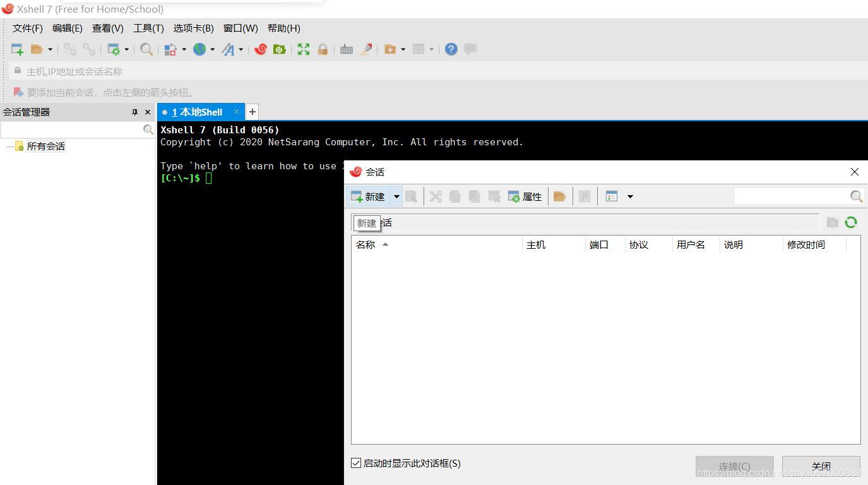Screen dimensions: 868x485
Task: Expand the 新建 dropdown arrow in the dialog
Action: coord(396,196)
